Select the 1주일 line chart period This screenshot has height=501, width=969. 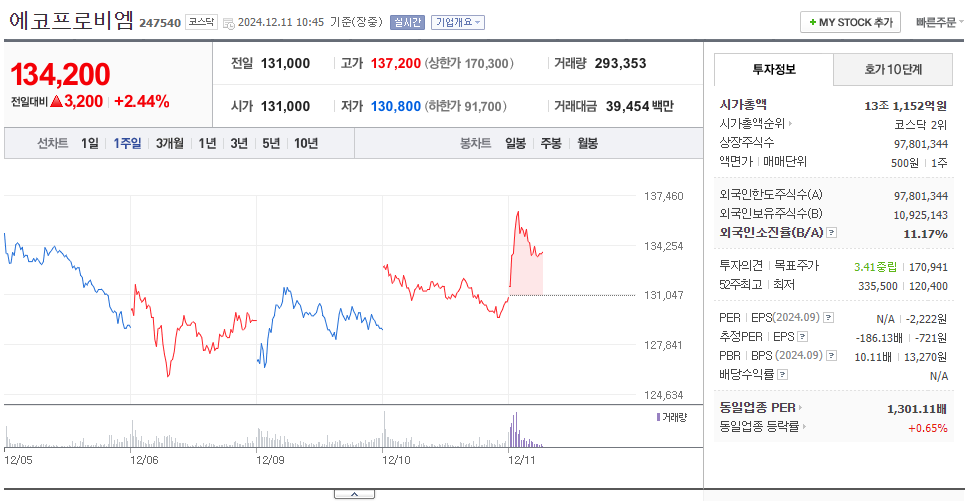click(x=127, y=143)
